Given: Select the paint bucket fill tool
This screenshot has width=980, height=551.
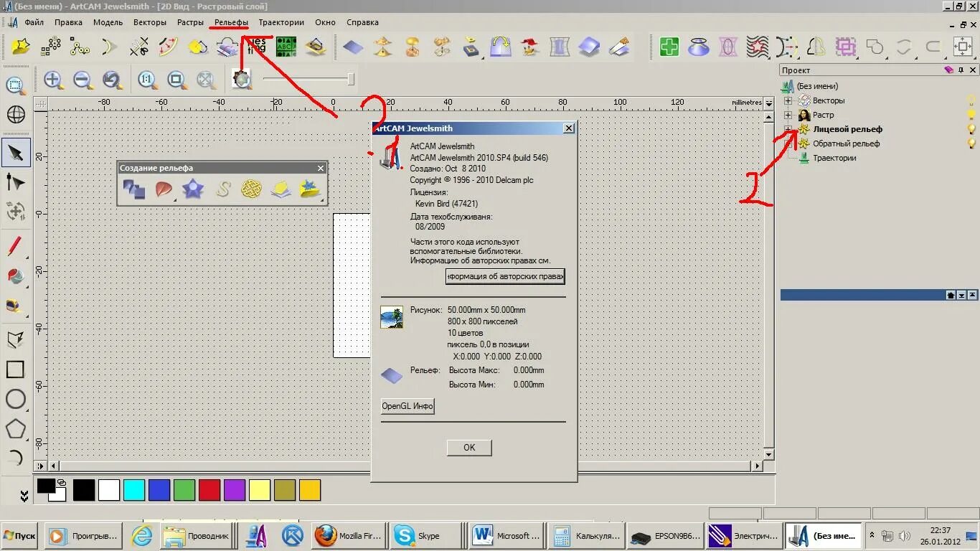Looking at the screenshot, I should [16, 275].
